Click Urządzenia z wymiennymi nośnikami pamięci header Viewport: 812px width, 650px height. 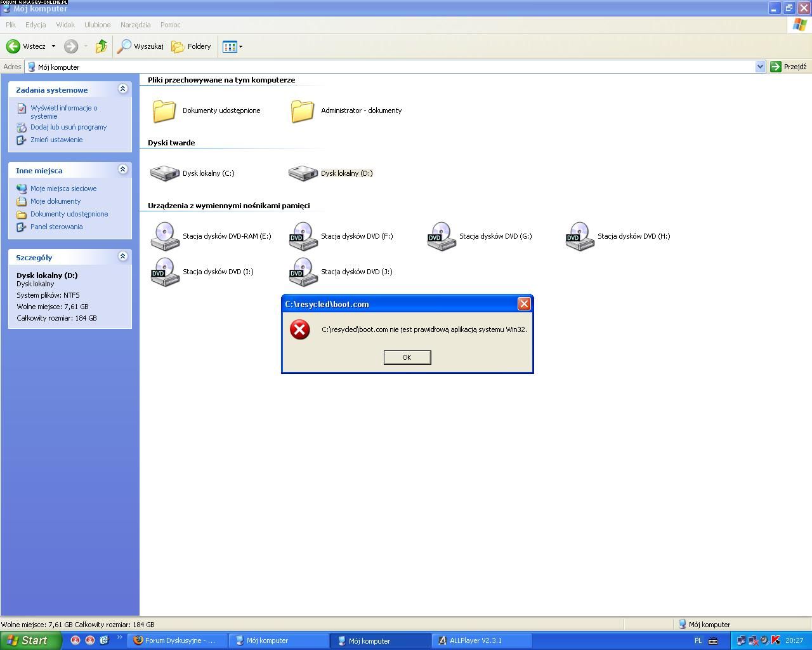[x=229, y=206]
